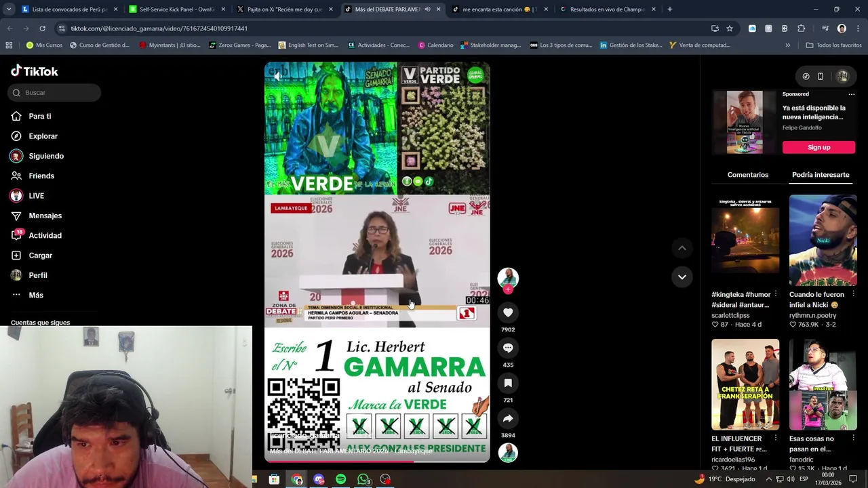This screenshot has height=488, width=868.
Task: Open the get-app phone icon in top pill
Action: (821, 77)
